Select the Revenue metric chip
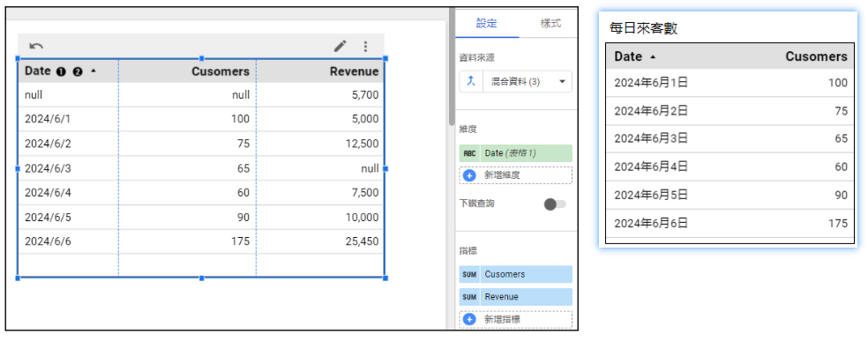The width and height of the screenshot is (868, 341). tap(515, 297)
